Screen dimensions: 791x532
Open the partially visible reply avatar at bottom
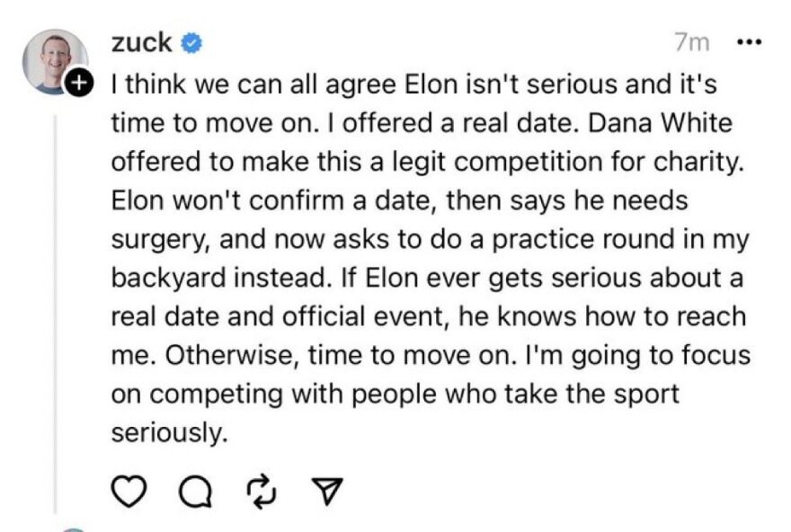click(x=74, y=528)
